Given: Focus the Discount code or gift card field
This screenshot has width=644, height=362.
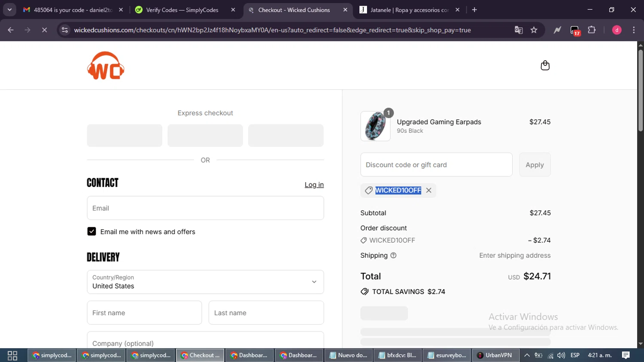Looking at the screenshot, I should [436, 165].
